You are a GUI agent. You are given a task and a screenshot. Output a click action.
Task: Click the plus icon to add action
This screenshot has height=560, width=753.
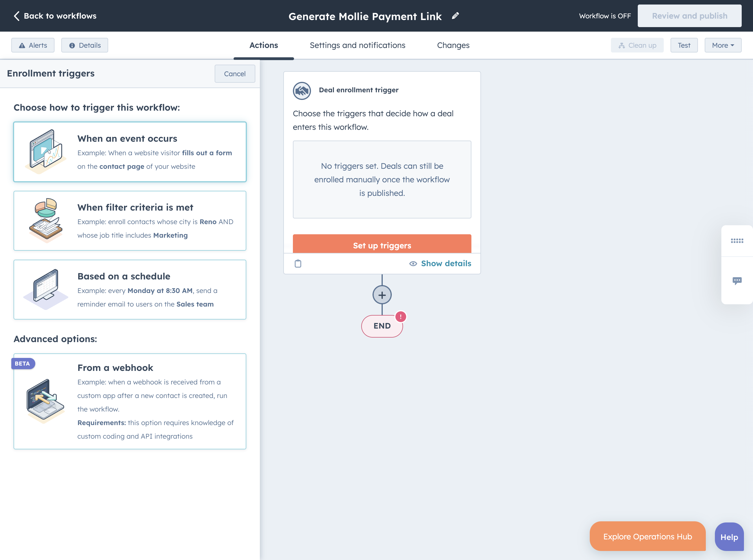click(382, 295)
